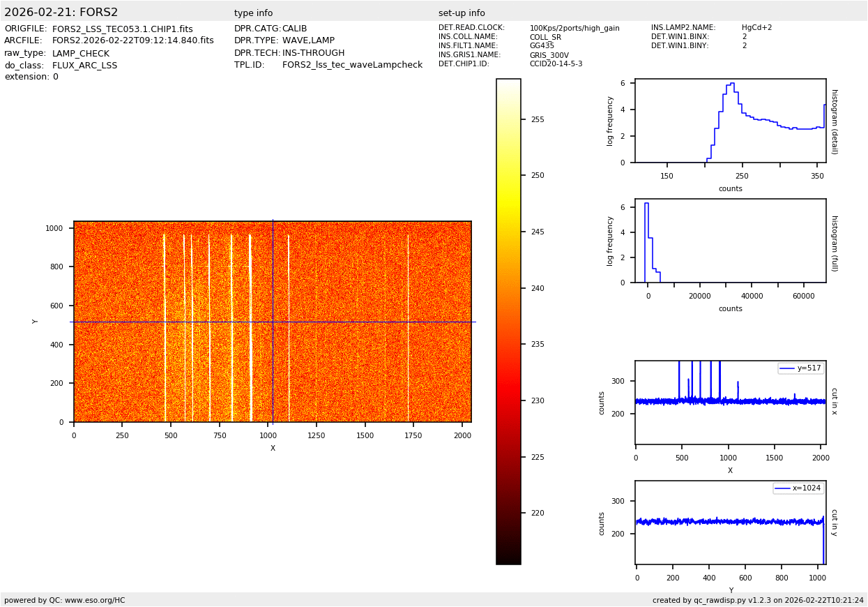The image size is (868, 607).
Task: Click the faint arc line near X=1725
Action: tap(408, 314)
